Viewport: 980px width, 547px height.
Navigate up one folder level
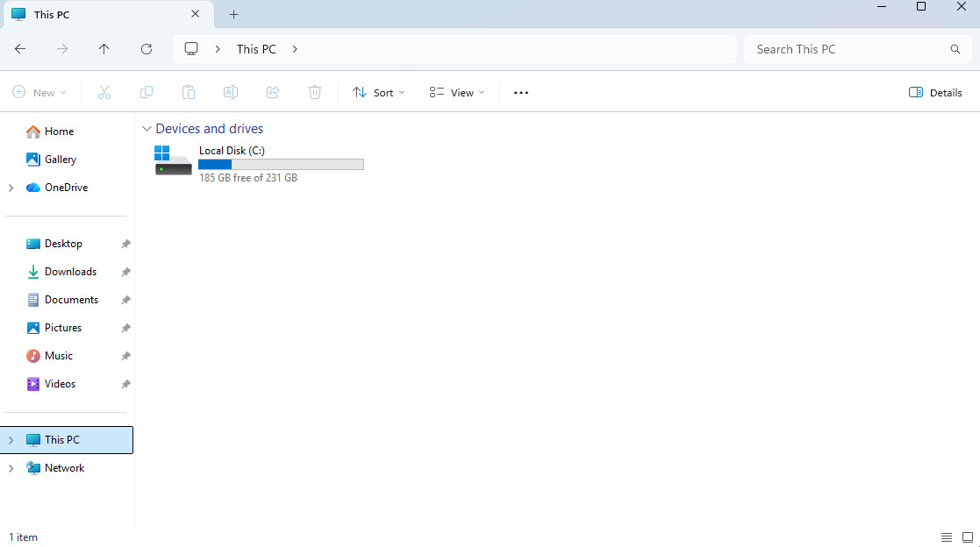(104, 49)
